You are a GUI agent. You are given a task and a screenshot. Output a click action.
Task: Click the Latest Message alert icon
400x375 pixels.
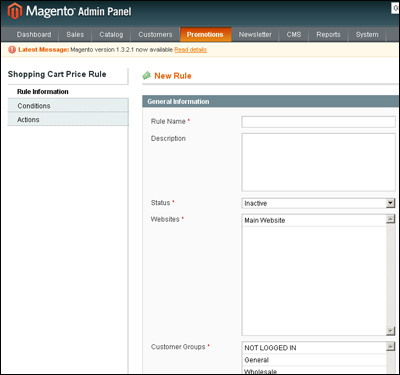(12, 50)
